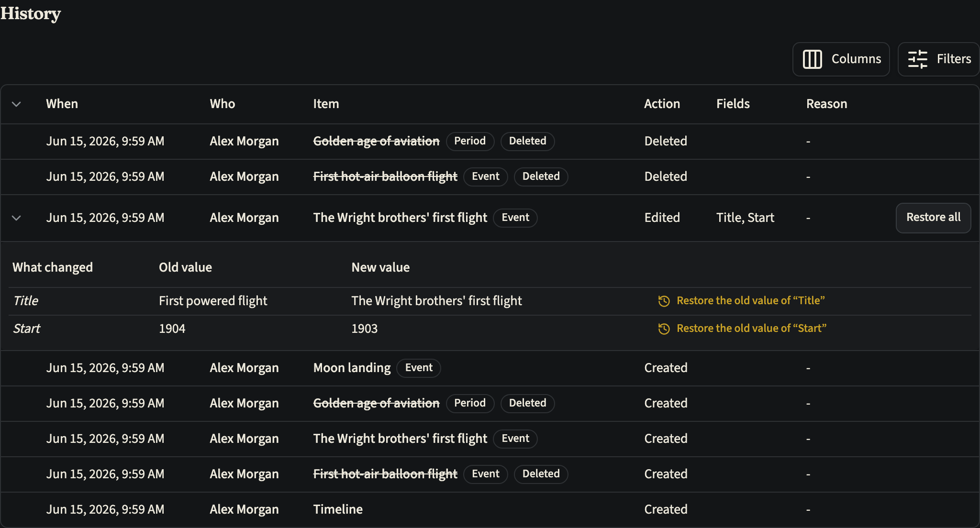Click the Title field name in changes table
Image resolution: width=980 pixels, height=528 pixels.
[25, 301]
